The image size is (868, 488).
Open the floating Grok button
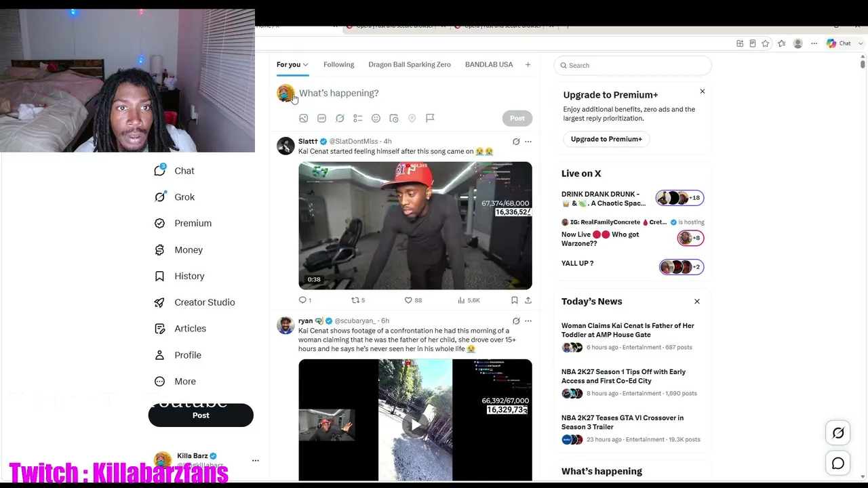pyautogui.click(x=838, y=433)
